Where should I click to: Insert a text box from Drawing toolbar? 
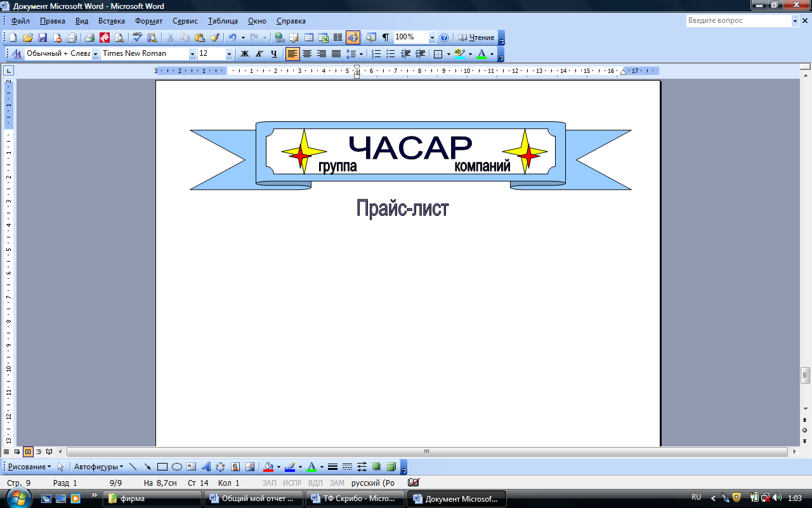(x=192, y=467)
